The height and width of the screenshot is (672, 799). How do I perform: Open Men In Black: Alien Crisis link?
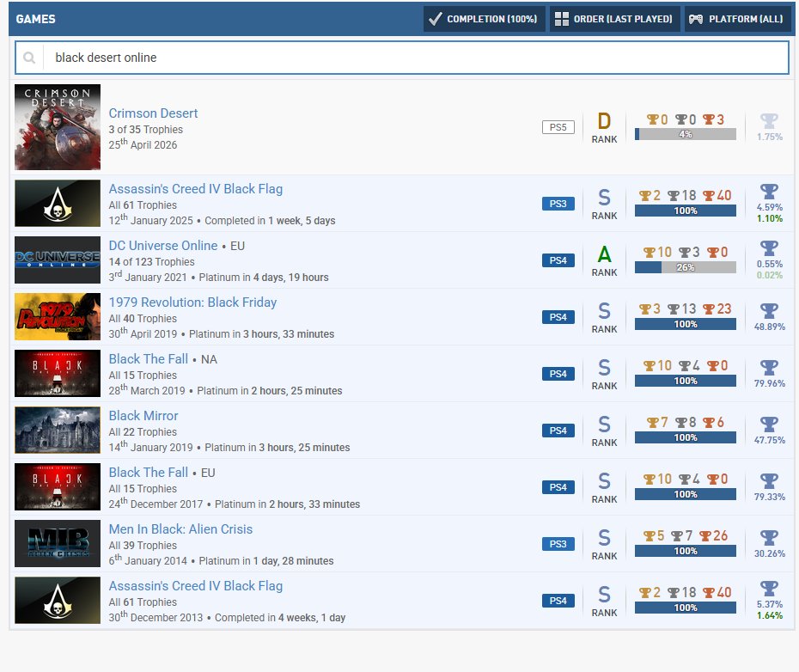180,528
